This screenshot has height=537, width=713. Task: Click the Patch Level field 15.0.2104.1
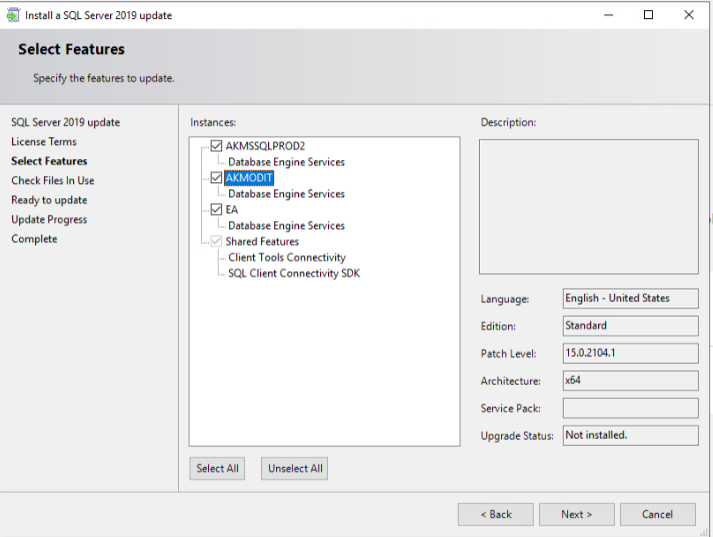630,353
